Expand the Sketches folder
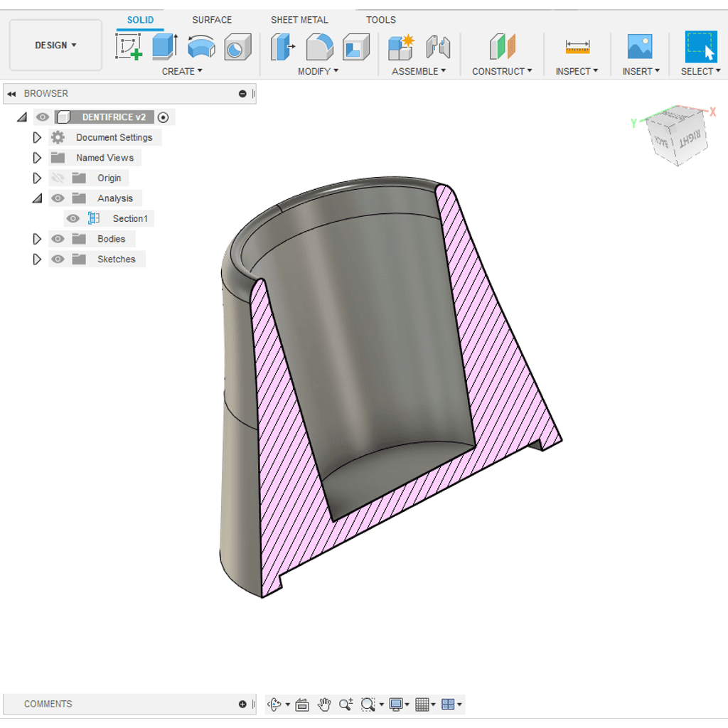Viewport: 728px width, 728px height. [37, 259]
